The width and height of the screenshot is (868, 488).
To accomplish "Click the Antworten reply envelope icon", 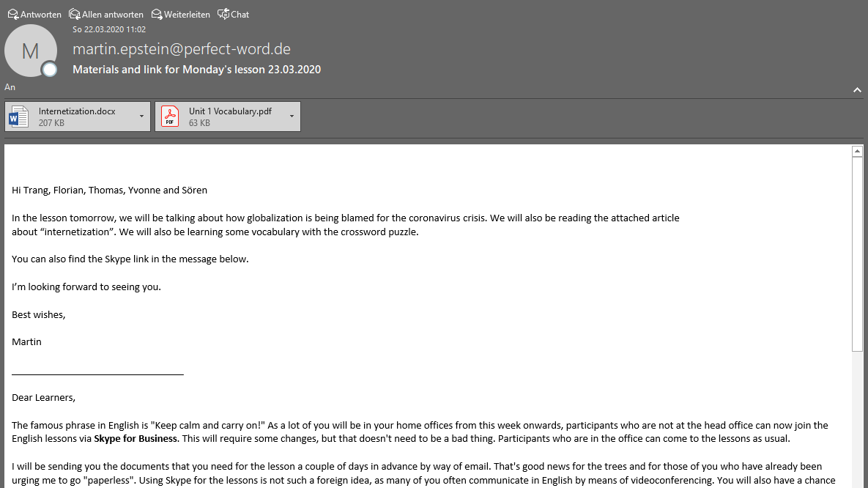I will point(12,14).
